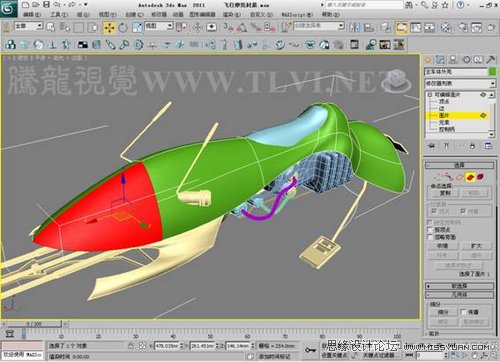Click the 收缩 selection button
500x362 pixels.
(x=443, y=246)
